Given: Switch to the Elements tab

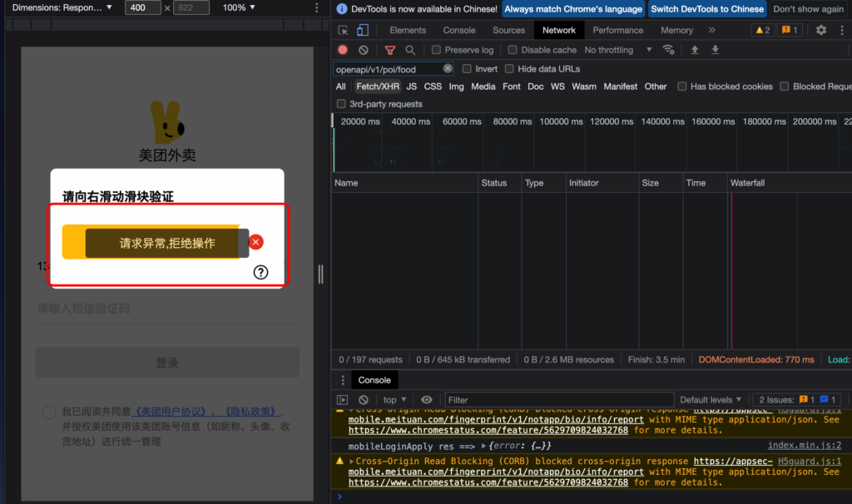Looking at the screenshot, I should pos(408,30).
